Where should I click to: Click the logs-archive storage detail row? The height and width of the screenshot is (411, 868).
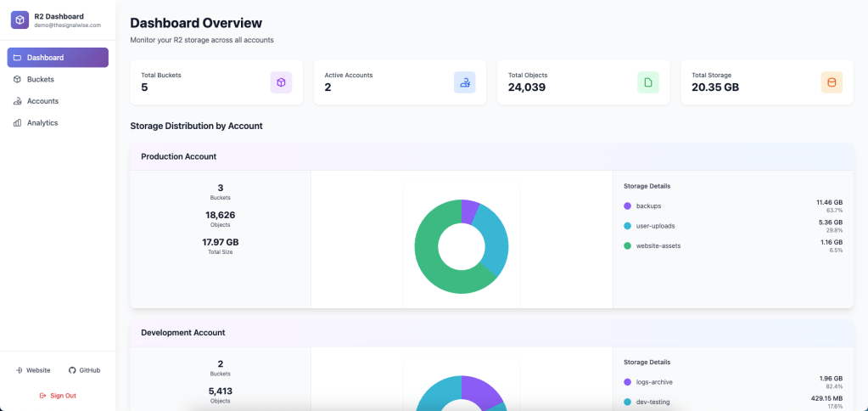(x=733, y=382)
